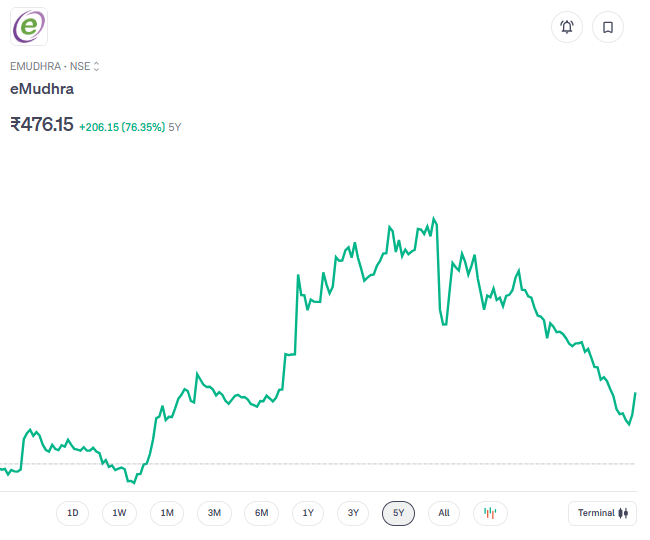Image resolution: width=650 pixels, height=540 pixels.
Task: Set a price alert with bell icon
Action: [567, 27]
